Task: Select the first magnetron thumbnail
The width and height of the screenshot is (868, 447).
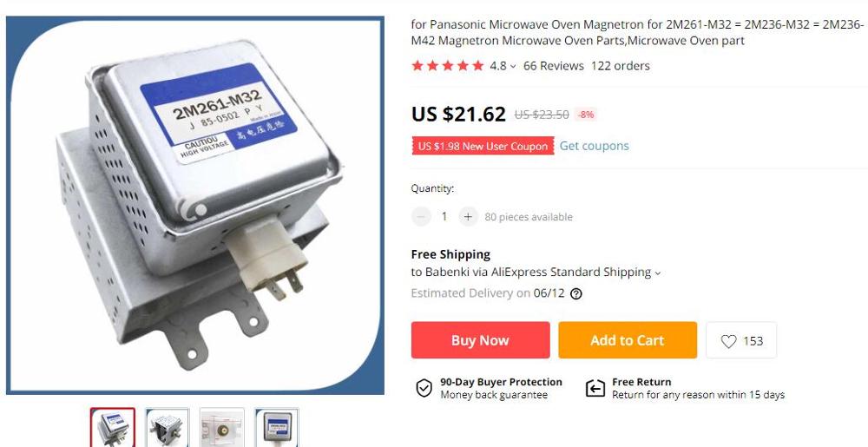Action: pyautogui.click(x=113, y=427)
